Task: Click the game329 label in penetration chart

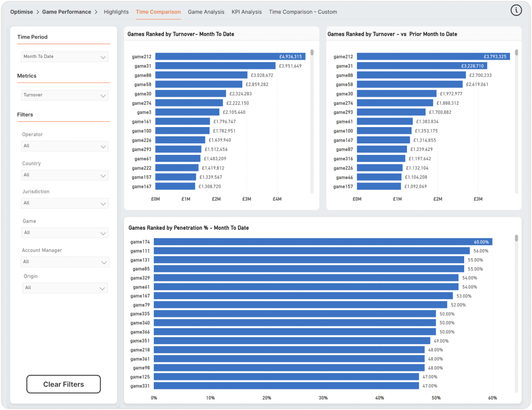Action: point(140,278)
